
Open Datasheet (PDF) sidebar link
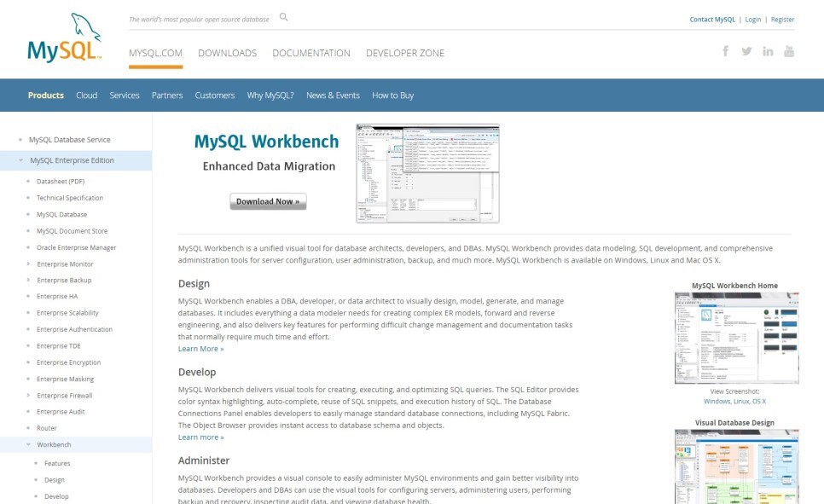click(61, 182)
